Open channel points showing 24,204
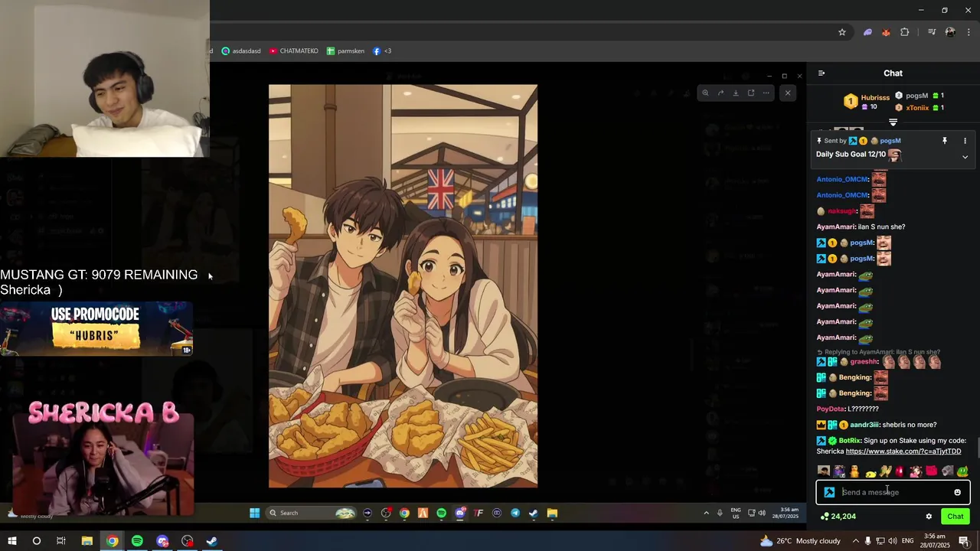The height and width of the screenshot is (551, 980). 838,517
